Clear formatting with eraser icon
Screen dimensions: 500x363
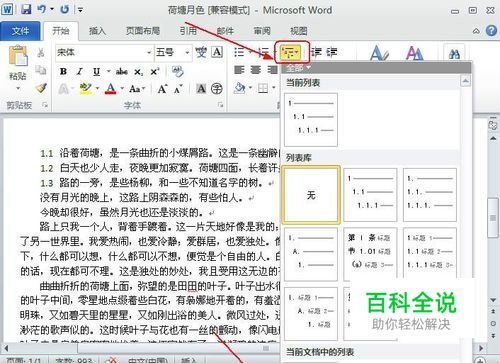tap(177, 71)
